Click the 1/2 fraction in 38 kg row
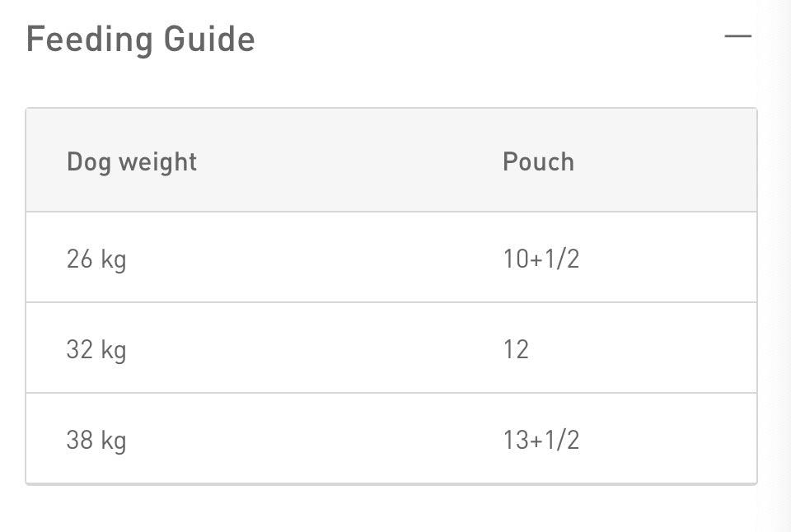This screenshot has width=791, height=532. [x=562, y=440]
